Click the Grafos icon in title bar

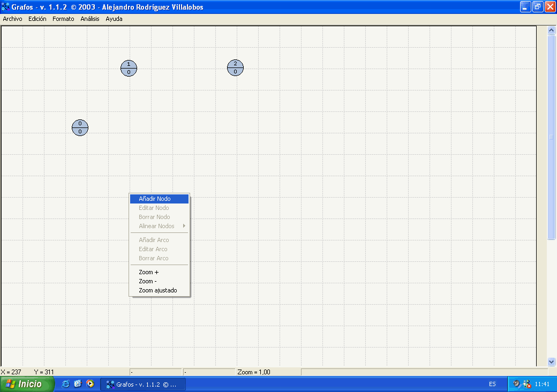[6, 7]
